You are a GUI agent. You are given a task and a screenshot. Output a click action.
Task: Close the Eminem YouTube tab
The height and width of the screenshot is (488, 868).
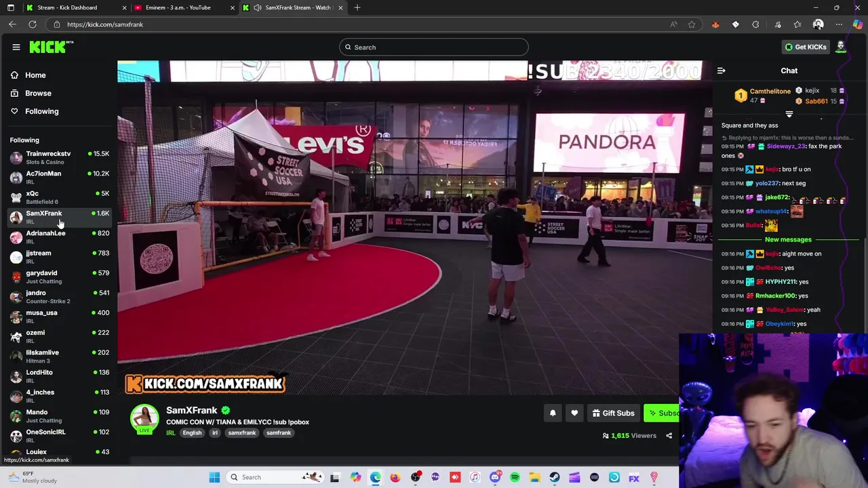point(233,7)
